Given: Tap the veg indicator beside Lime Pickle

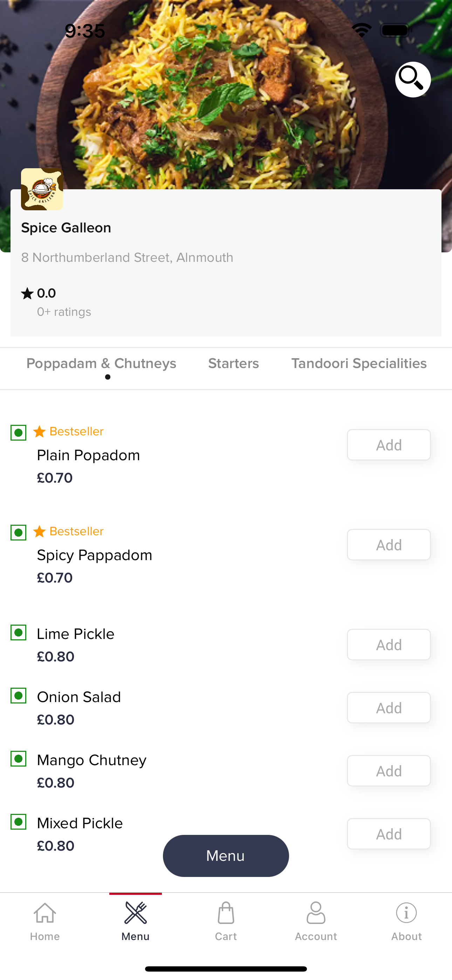Looking at the screenshot, I should pyautogui.click(x=18, y=633).
